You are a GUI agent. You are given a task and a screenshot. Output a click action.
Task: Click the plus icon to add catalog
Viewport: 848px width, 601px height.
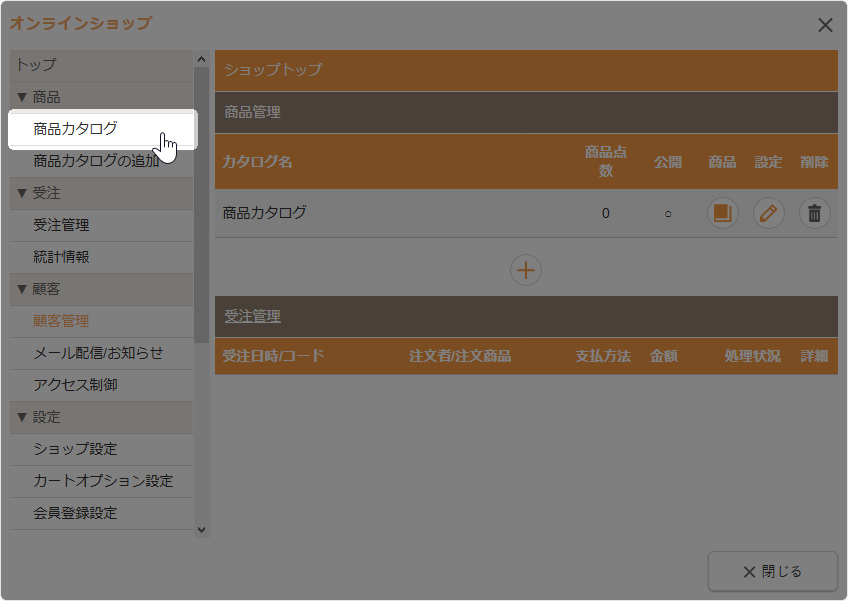(526, 270)
